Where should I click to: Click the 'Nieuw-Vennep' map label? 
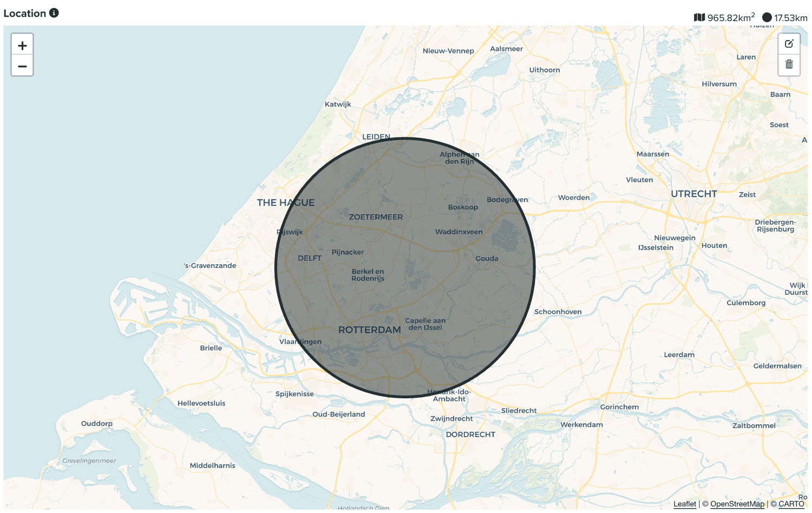tap(448, 51)
